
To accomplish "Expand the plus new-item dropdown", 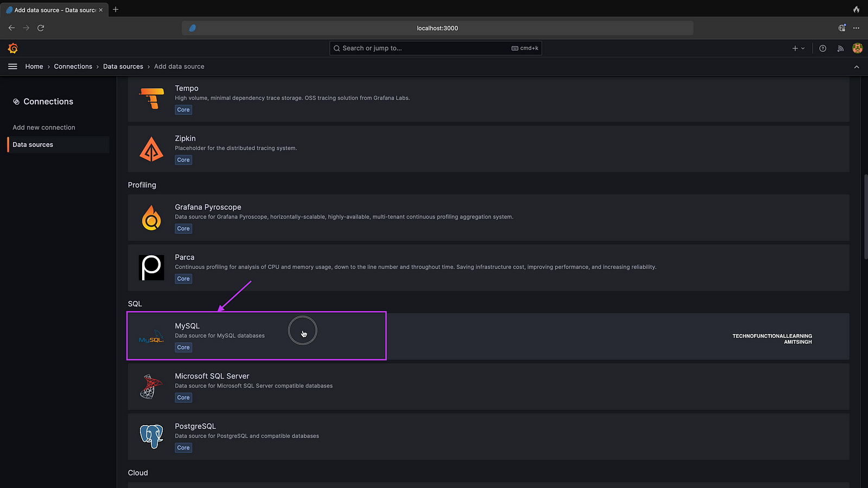I will coord(799,48).
